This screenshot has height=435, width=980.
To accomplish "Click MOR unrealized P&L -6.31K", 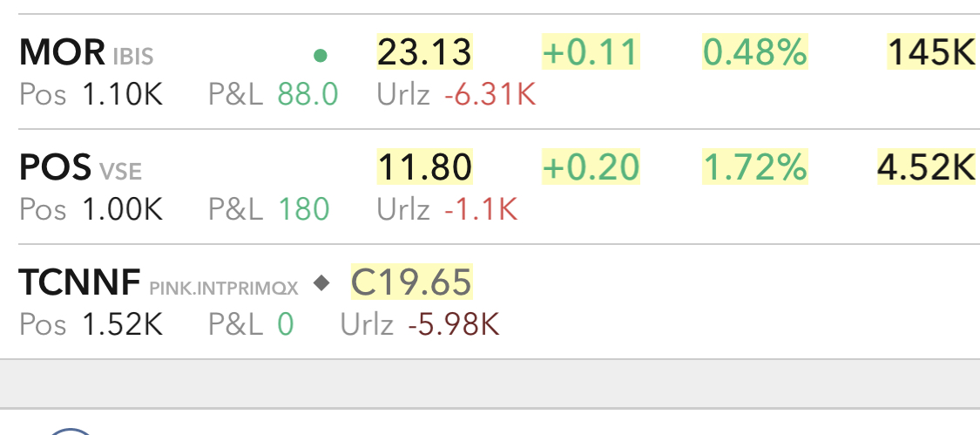I will [x=490, y=94].
